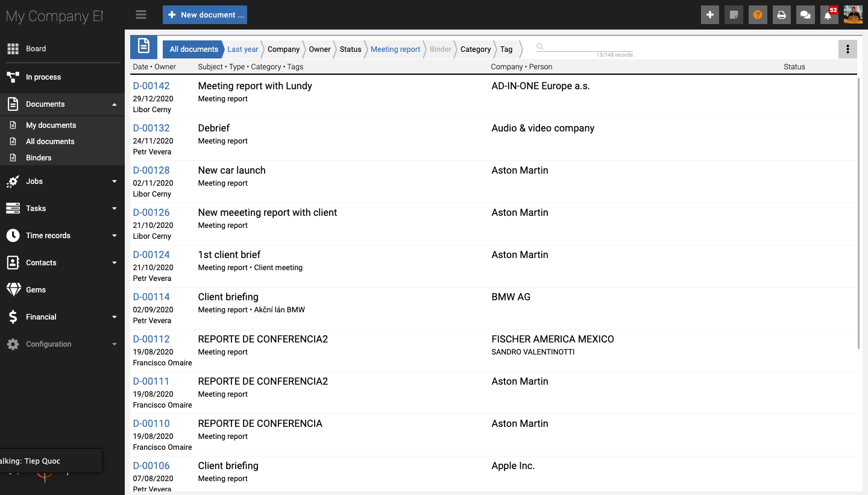Expand the Jobs sidebar section arrow
Image resolution: width=868 pixels, height=495 pixels.
(x=115, y=181)
